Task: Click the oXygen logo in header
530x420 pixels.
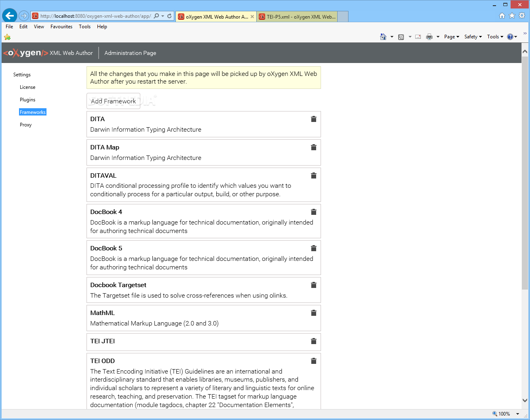Action: point(26,53)
